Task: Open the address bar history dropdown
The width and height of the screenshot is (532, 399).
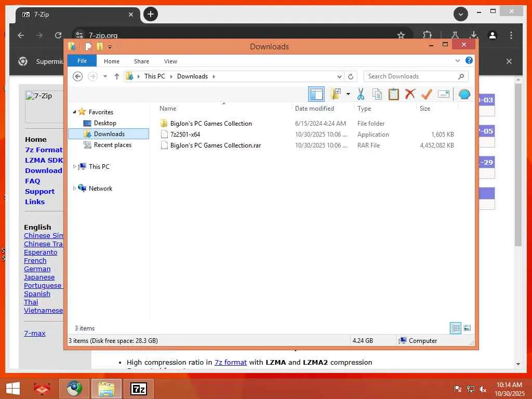Action: pyautogui.click(x=339, y=77)
